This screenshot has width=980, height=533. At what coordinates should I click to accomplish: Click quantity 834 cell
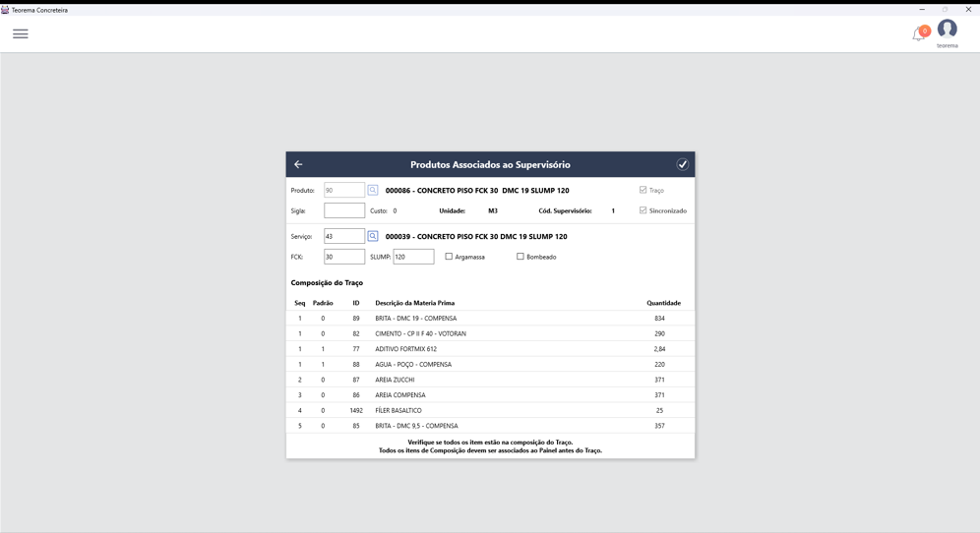point(659,318)
